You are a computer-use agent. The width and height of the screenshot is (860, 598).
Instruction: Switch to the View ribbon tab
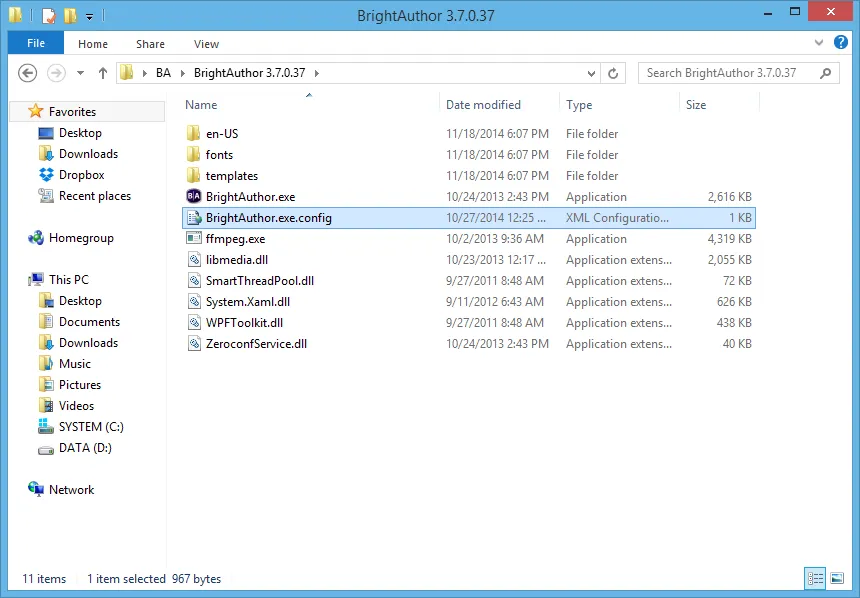[206, 44]
